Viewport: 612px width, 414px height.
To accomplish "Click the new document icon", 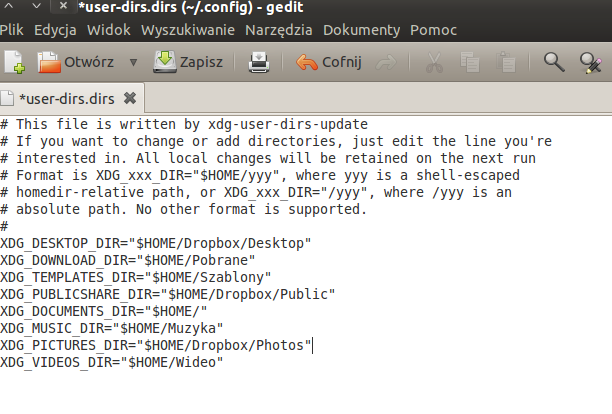I will [x=15, y=62].
